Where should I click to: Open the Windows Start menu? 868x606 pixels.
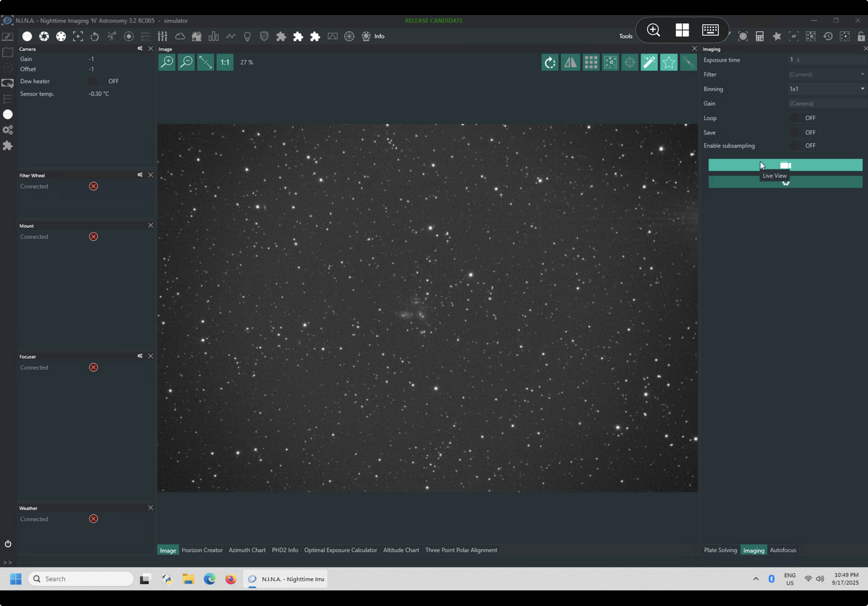[16, 579]
